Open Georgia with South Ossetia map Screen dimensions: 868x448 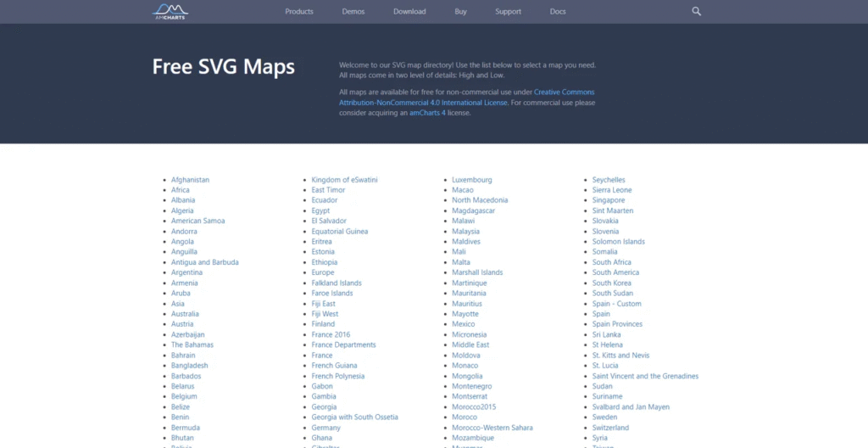point(354,417)
